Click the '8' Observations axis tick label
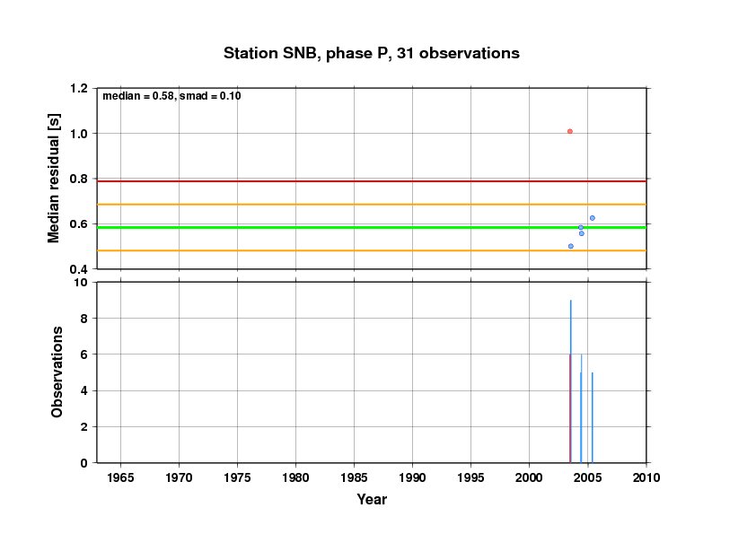This screenshot has width=756, height=534. (84, 319)
